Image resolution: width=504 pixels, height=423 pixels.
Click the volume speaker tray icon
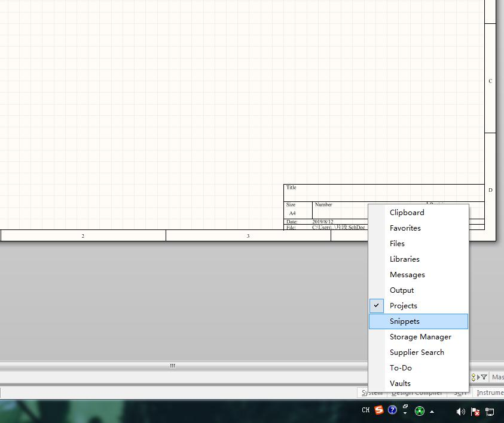click(460, 412)
